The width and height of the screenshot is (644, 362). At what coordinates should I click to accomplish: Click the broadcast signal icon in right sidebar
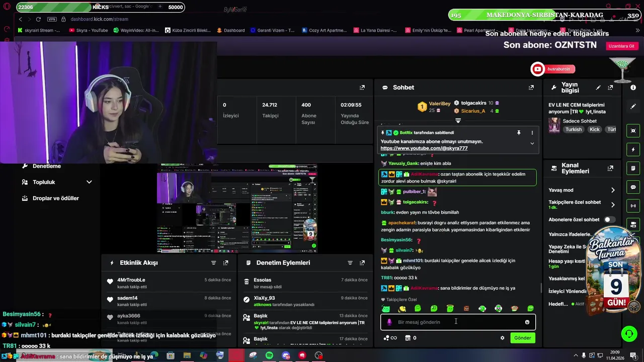click(633, 206)
